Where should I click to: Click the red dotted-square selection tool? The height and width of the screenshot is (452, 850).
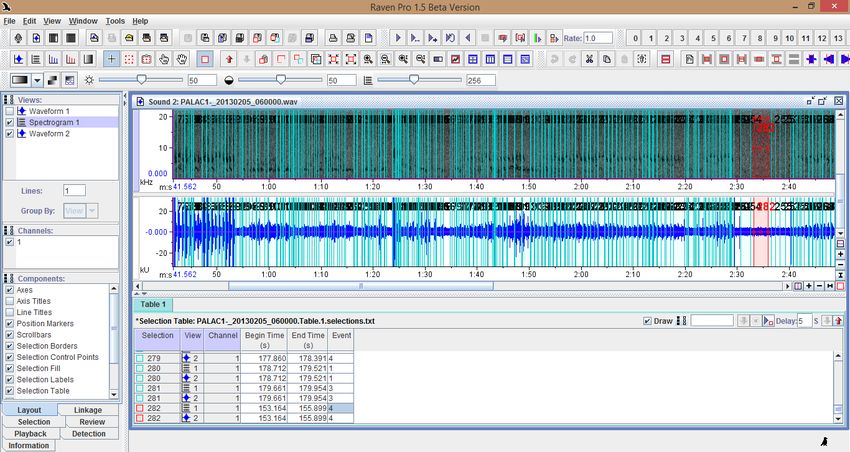coord(129,59)
